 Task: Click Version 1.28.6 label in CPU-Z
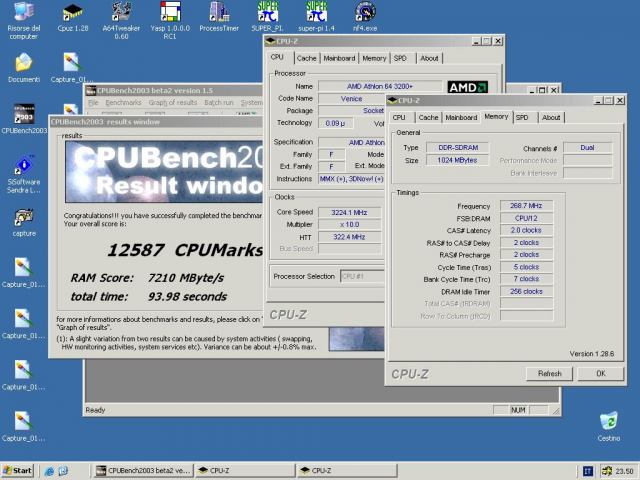(592, 353)
